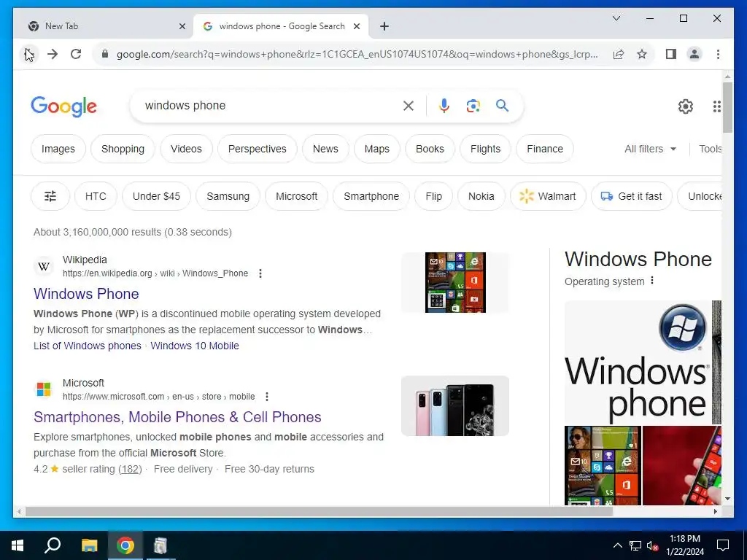Open the Windows 10 Mobile link
Viewport: 747px width, 560px height.
click(195, 346)
